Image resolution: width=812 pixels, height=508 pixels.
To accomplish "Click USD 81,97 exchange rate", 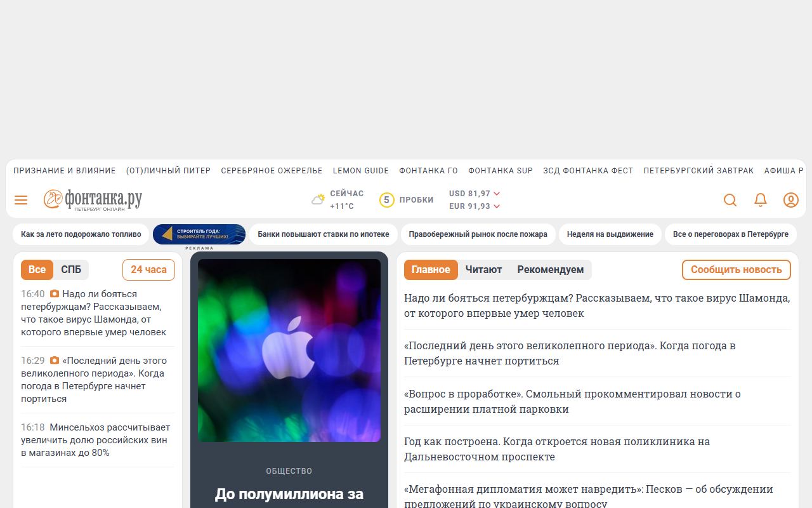I will point(469,194).
